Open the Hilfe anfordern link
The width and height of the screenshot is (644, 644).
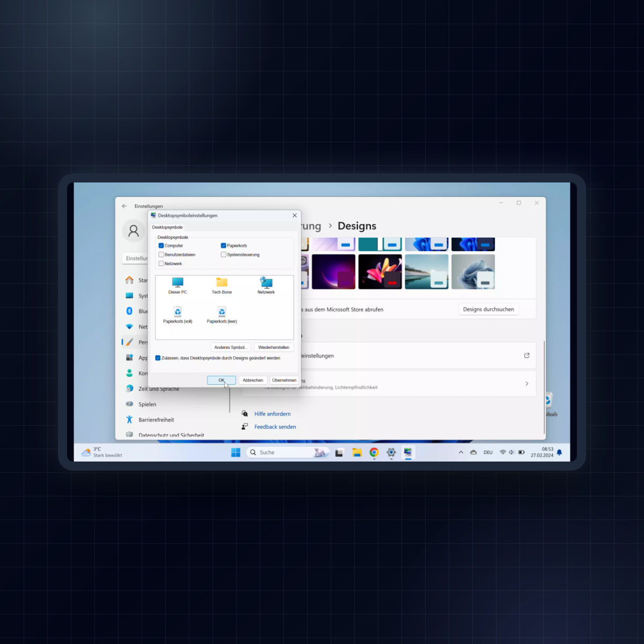click(273, 414)
